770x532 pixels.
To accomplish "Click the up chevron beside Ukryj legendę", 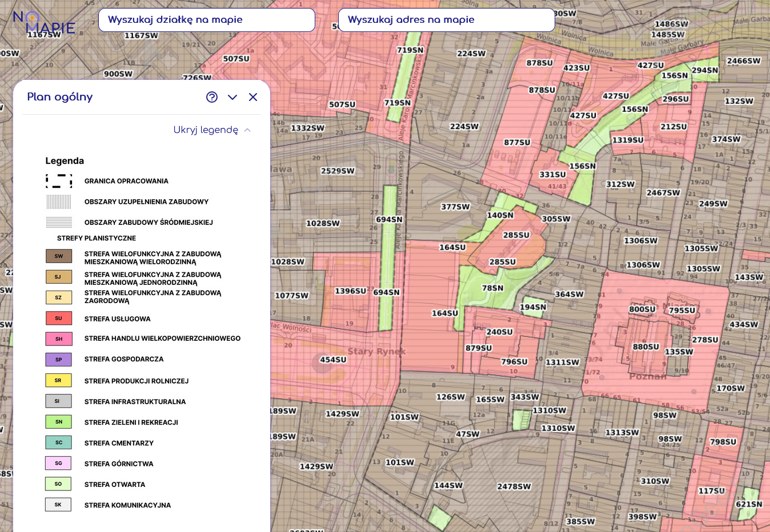I will pyautogui.click(x=247, y=130).
